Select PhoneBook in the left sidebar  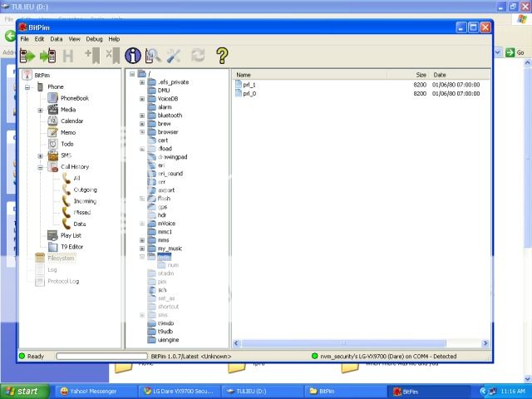point(73,98)
